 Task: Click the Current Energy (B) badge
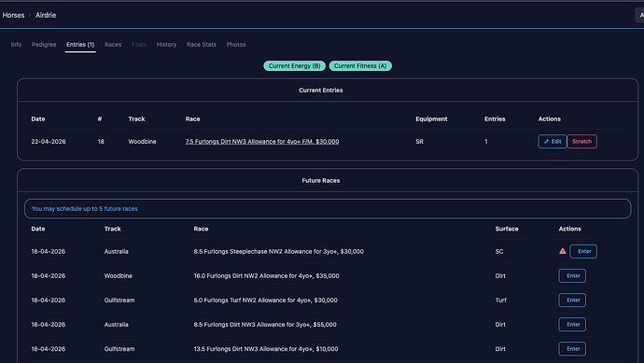coord(295,65)
